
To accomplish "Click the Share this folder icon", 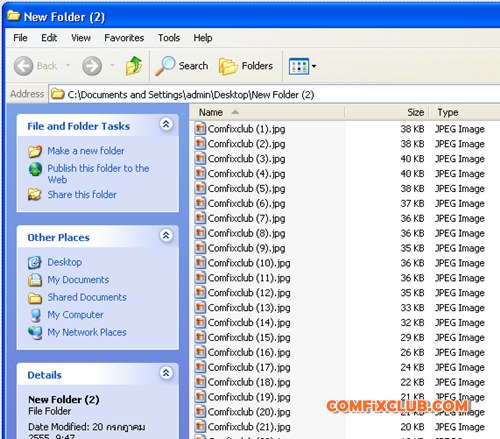I will [x=35, y=194].
